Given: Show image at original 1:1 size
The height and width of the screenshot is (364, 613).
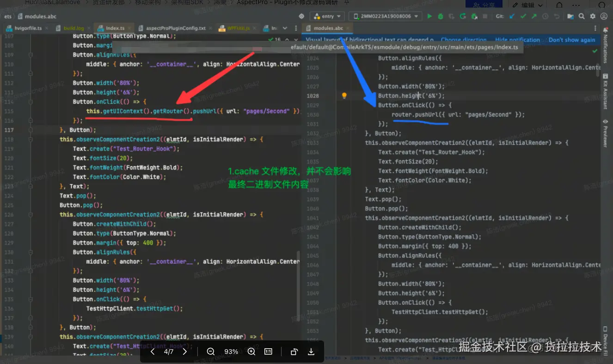Looking at the screenshot, I should [x=268, y=352].
